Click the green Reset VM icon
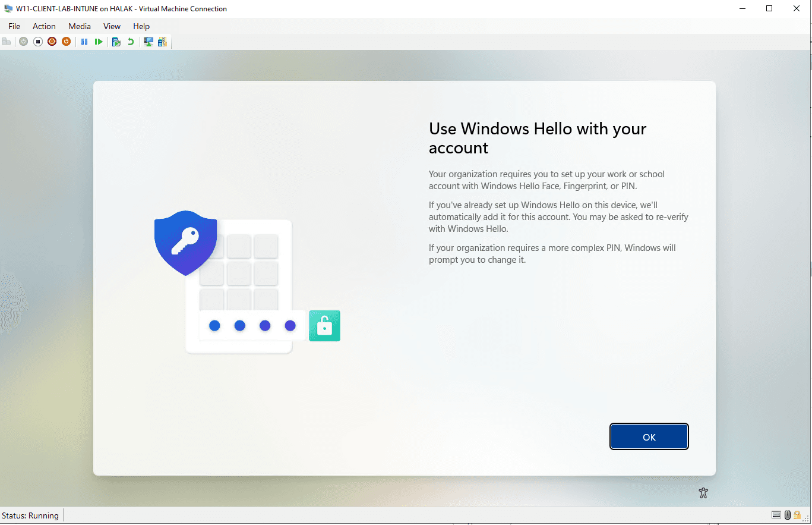 pos(99,42)
